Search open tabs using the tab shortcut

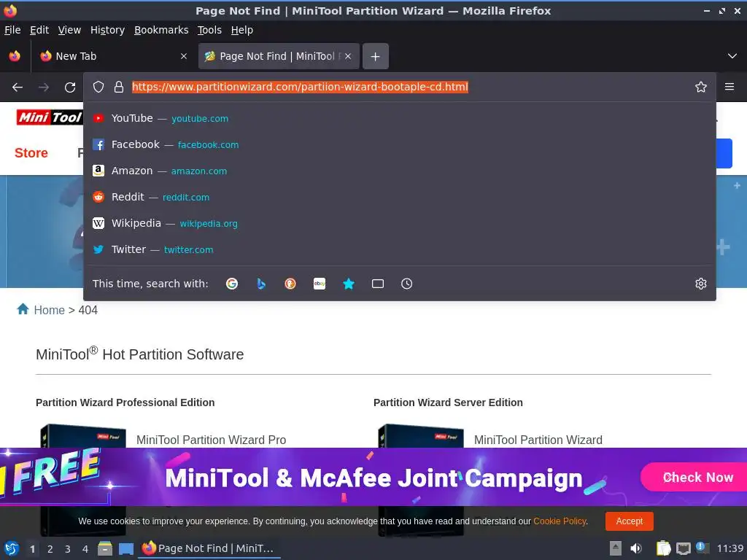[378, 284]
